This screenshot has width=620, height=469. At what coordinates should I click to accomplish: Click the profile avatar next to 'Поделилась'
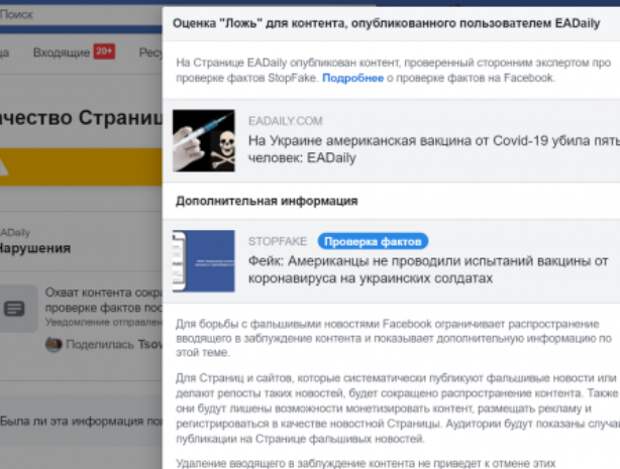pos(54,344)
